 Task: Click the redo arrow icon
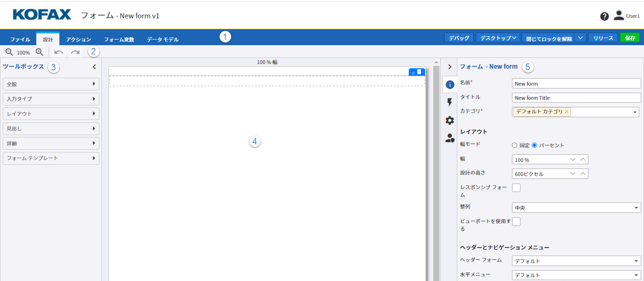coord(75,52)
